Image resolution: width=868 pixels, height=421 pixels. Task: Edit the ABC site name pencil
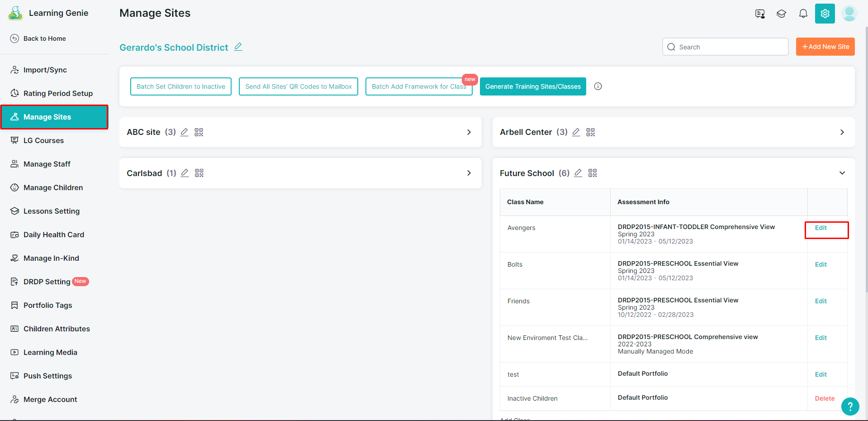coord(185,132)
